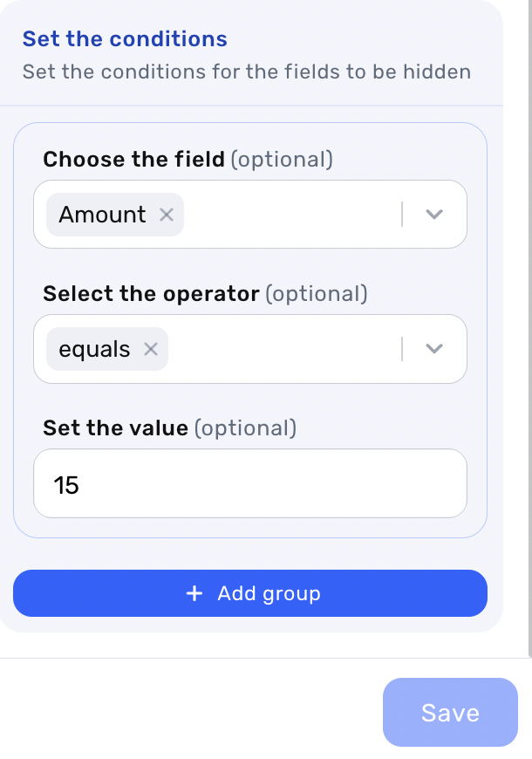This screenshot has width=532, height=759.
Task: Click the plus icon on Add group
Action: pos(194,593)
